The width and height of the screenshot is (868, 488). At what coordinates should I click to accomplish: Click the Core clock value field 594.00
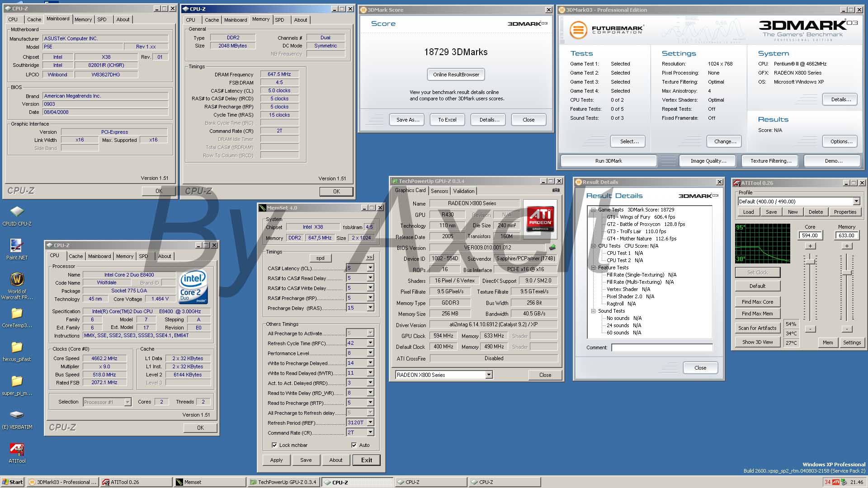coord(810,235)
